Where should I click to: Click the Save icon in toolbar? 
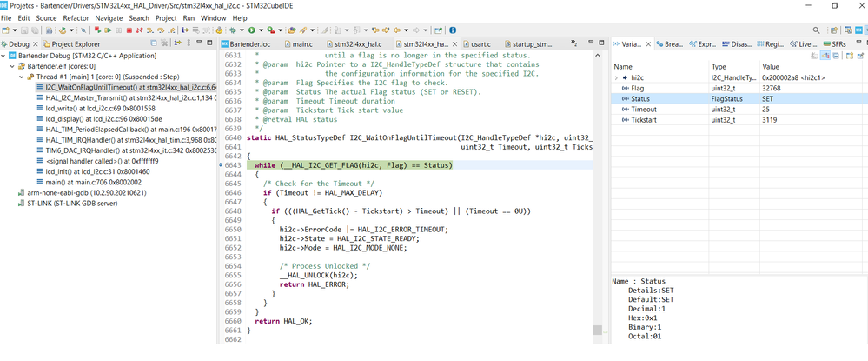pos(24,30)
